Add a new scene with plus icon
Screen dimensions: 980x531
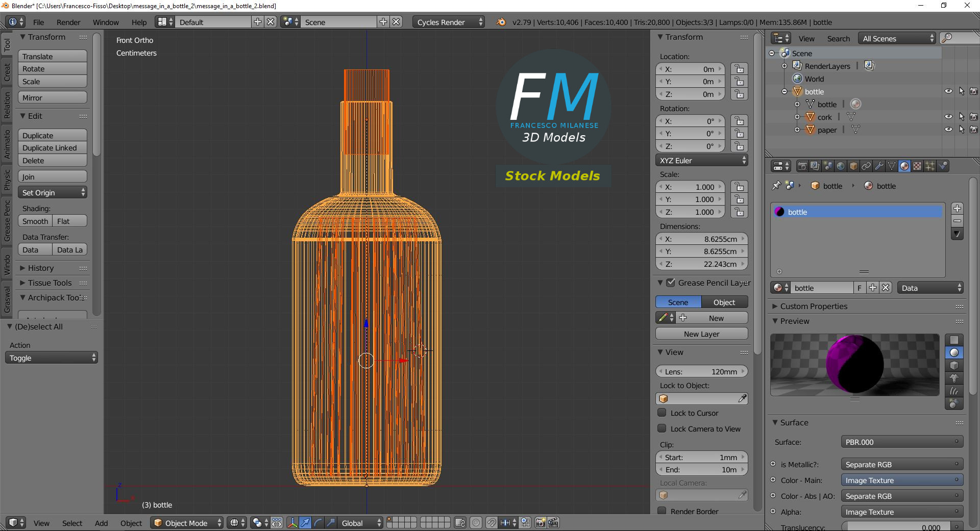click(x=383, y=22)
